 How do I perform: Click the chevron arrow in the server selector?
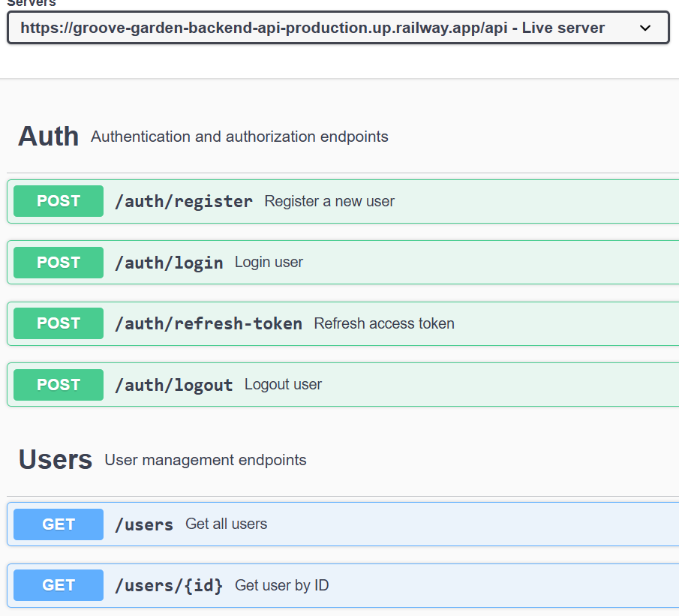(644, 28)
